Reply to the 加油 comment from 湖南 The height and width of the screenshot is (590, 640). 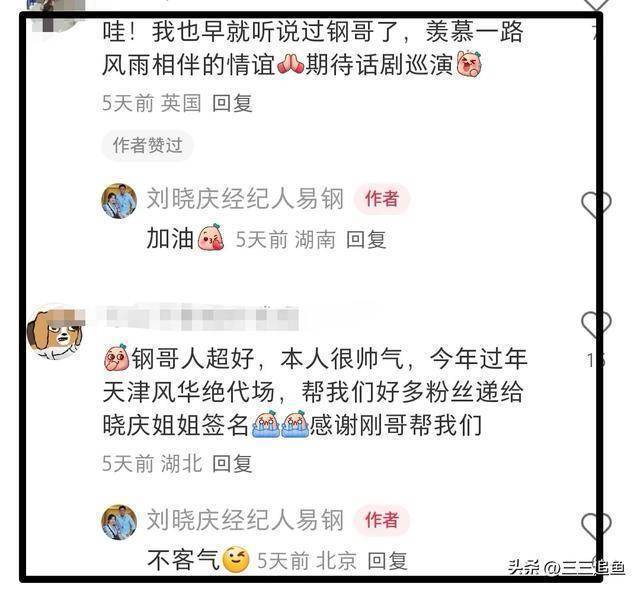[x=366, y=239]
